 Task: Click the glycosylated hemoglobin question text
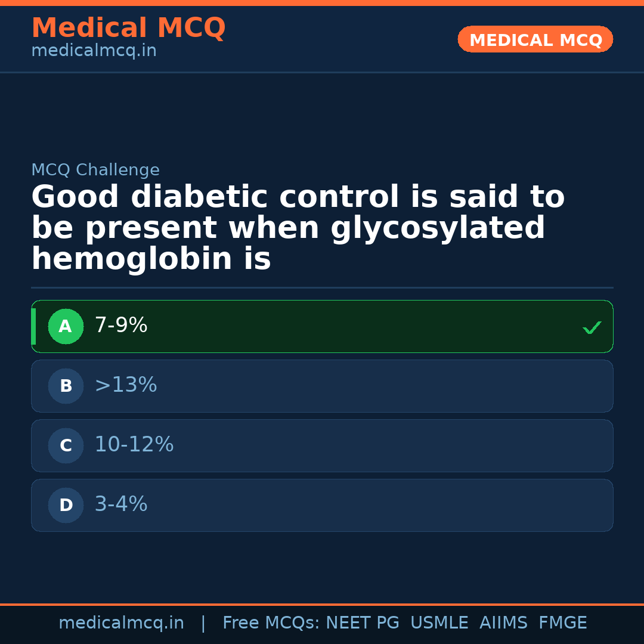pyautogui.click(x=298, y=228)
